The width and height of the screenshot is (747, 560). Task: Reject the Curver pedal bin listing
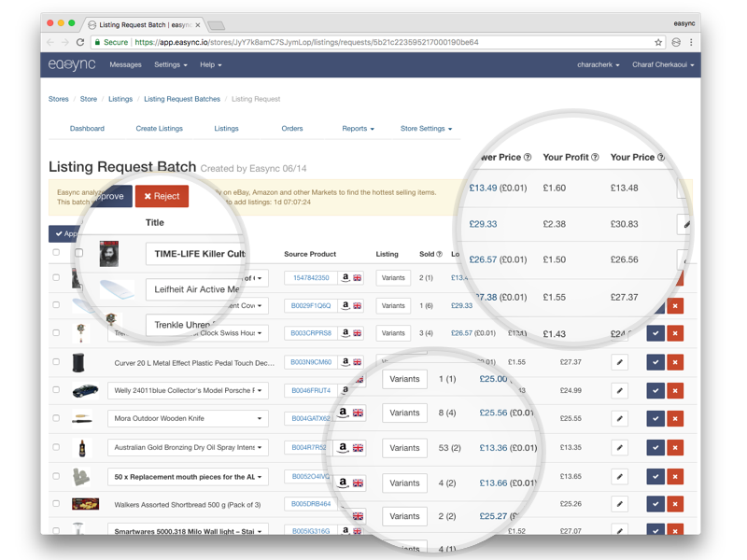[675, 362]
